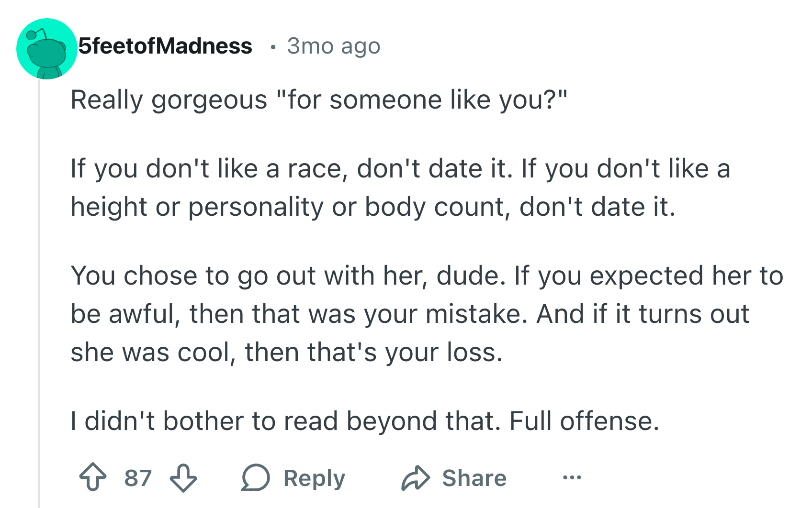Click the Reply speech bubble icon

[255, 477]
